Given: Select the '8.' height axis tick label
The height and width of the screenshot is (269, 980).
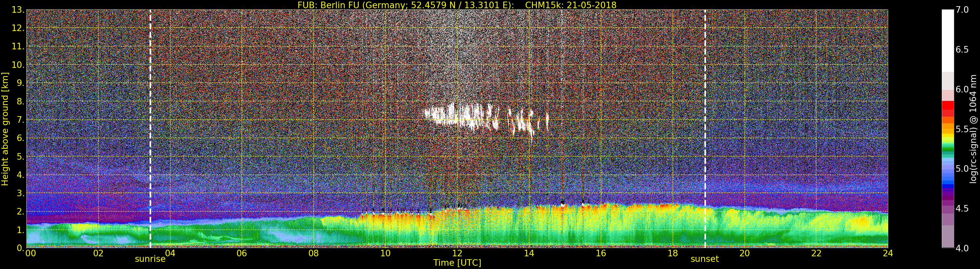Looking at the screenshot, I should [20, 101].
